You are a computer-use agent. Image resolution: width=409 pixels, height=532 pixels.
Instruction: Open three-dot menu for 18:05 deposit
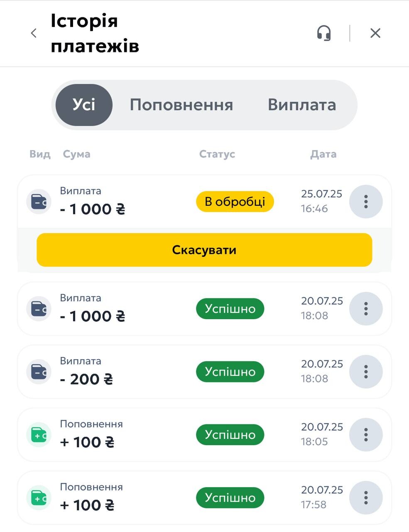point(366,435)
